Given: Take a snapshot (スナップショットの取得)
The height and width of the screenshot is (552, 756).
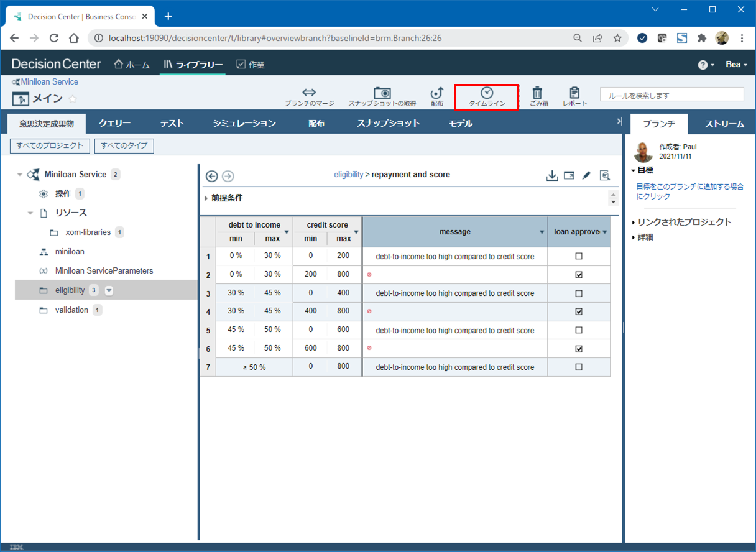Looking at the screenshot, I should (382, 97).
